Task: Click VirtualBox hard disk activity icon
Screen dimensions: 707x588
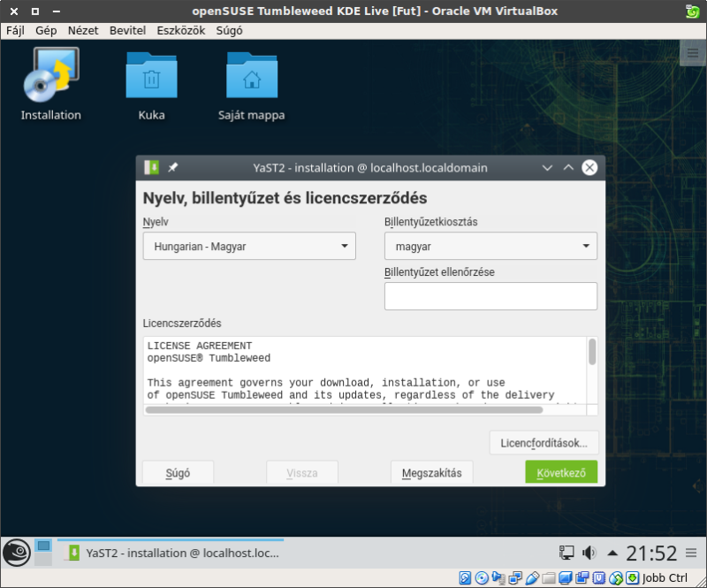Action: [x=465, y=578]
